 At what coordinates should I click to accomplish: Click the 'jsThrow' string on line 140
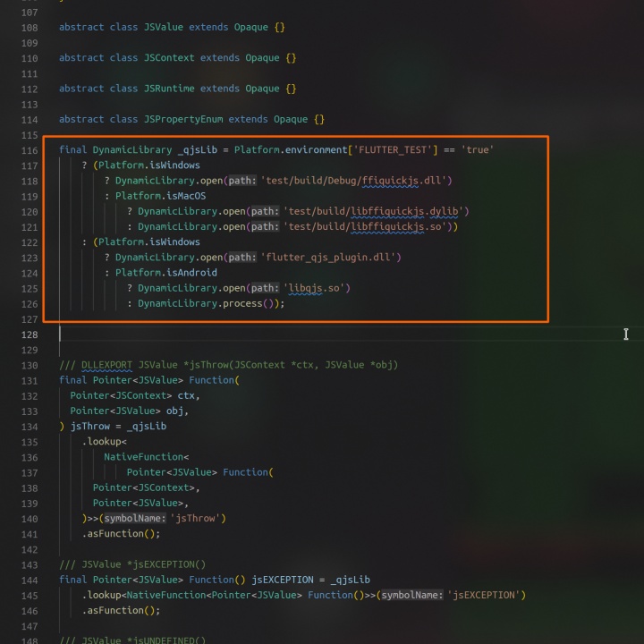point(196,518)
